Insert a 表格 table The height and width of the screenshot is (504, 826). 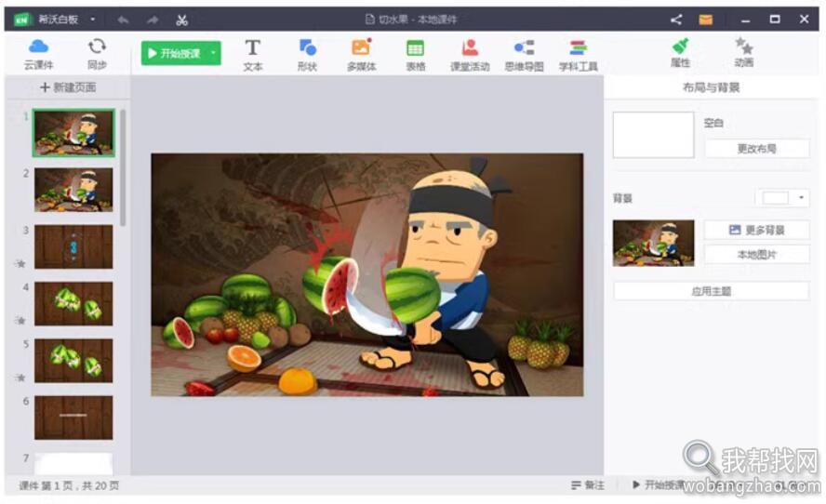(415, 55)
